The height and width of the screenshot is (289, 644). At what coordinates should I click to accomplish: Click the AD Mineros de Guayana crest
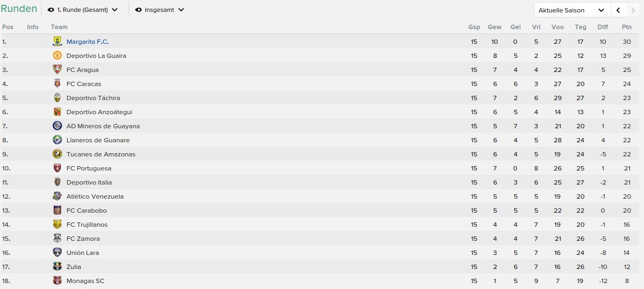click(x=57, y=126)
